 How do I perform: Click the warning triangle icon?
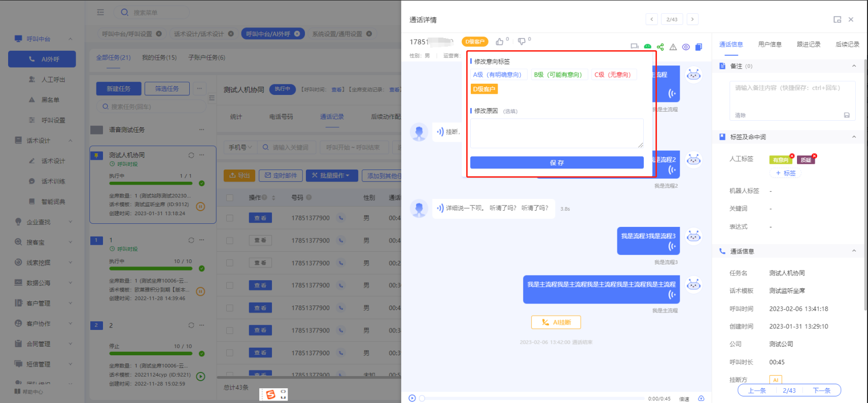tap(673, 47)
